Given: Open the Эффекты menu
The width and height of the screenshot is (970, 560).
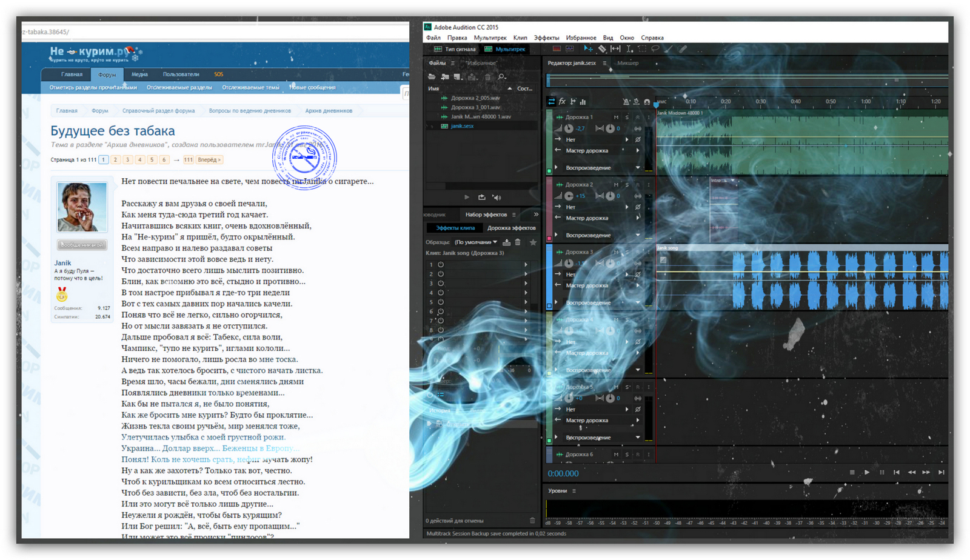Looking at the screenshot, I should click(546, 38).
